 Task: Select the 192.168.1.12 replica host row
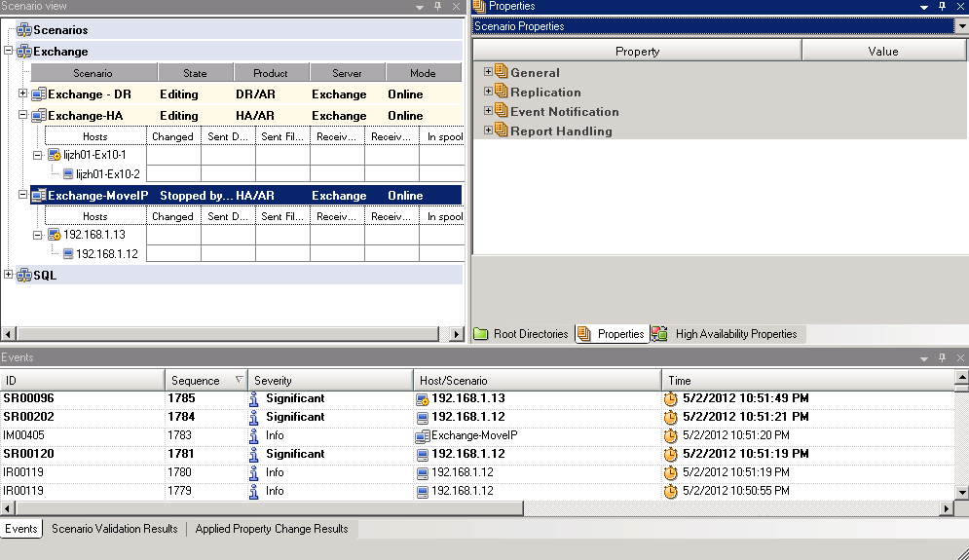[106, 254]
